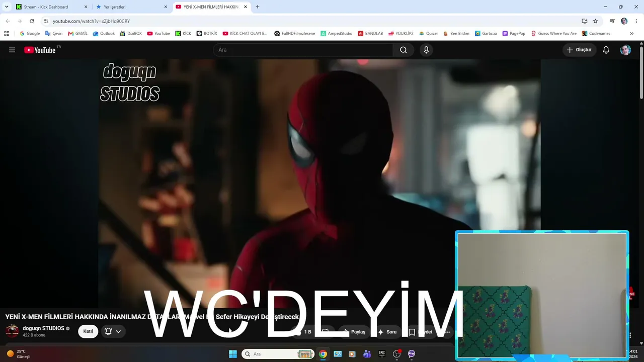Reload the page in Chrome
This screenshot has height=362, width=644.
point(32,21)
